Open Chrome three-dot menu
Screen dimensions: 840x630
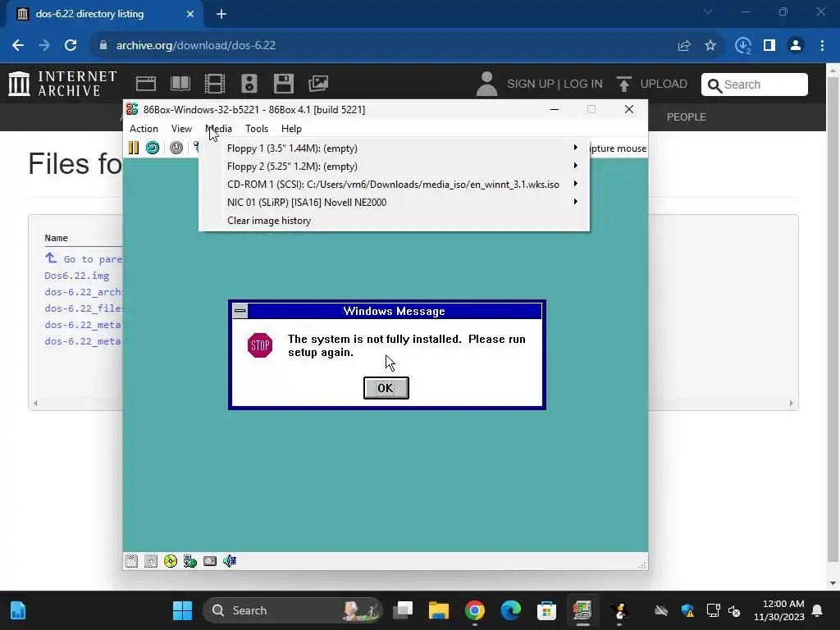[x=822, y=46]
